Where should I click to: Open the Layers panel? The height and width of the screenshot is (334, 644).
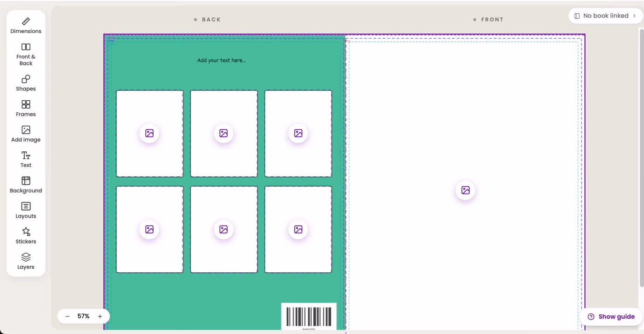26,261
